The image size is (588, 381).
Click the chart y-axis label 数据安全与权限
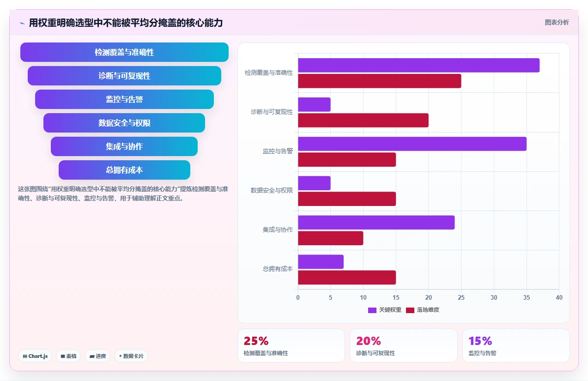[272, 191]
